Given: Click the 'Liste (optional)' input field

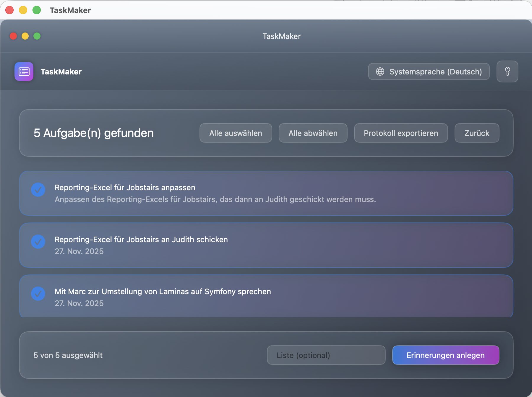Looking at the screenshot, I should click(x=326, y=355).
